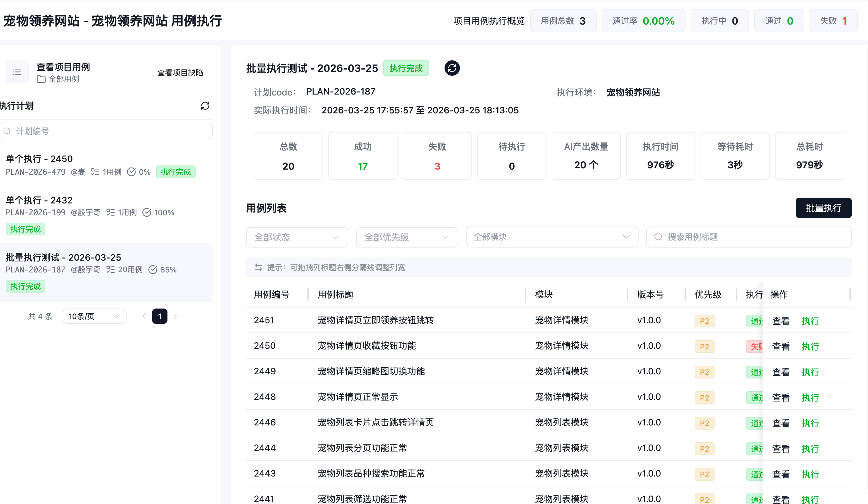Click the 失败 status tag for case 2450

pyautogui.click(x=755, y=346)
